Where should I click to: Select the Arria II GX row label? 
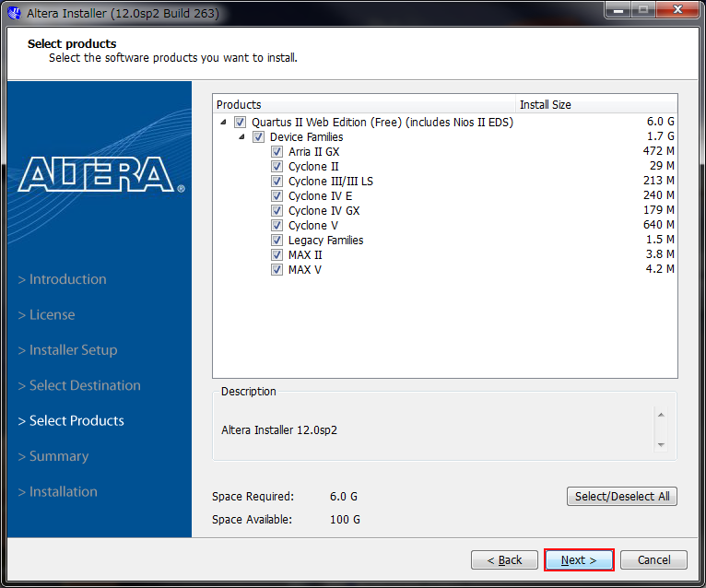click(x=313, y=152)
